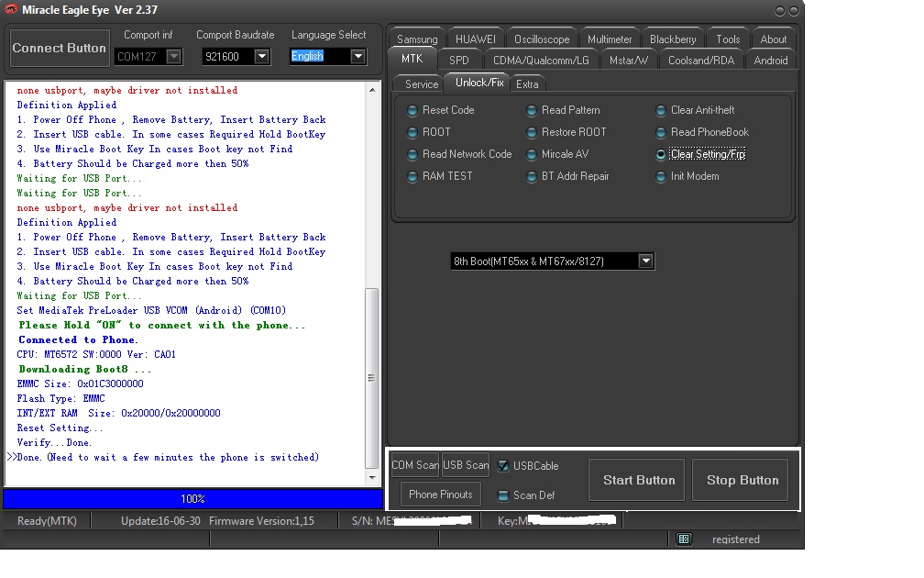This screenshot has height=578, width=924.
Task: Click the log scrollbar up arrow
Action: (372, 90)
